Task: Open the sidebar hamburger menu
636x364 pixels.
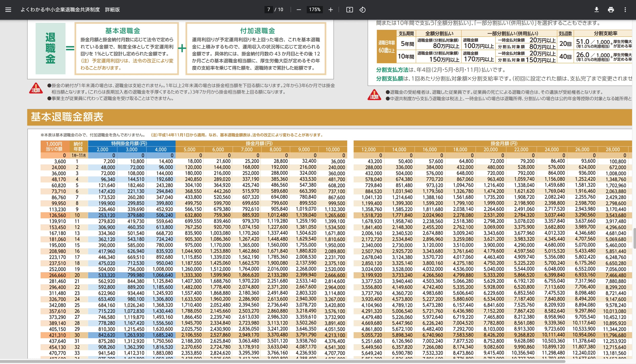Action: [x=8, y=10]
